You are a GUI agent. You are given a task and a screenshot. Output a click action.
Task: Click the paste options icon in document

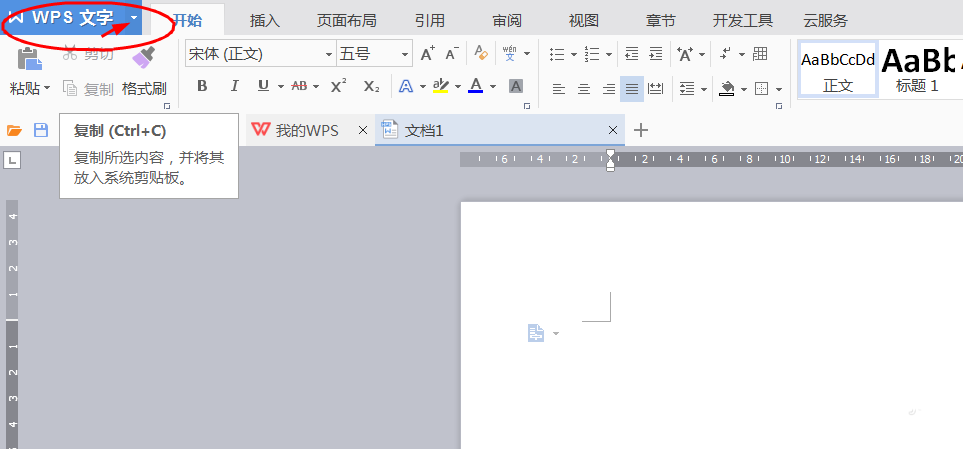[x=536, y=333]
